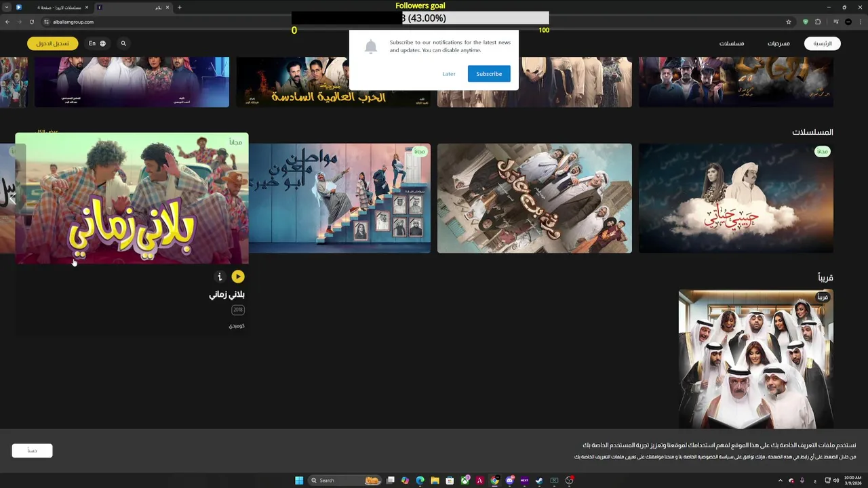The height and width of the screenshot is (488, 868).
Task: Open Copilot from taskbar
Action: 405,481
